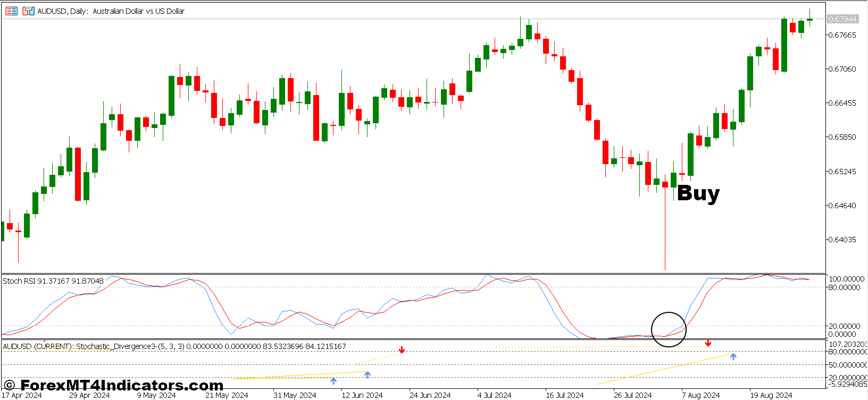
Task: Click the blue up arrow near 19 Aug 2024
Action: pos(733,356)
